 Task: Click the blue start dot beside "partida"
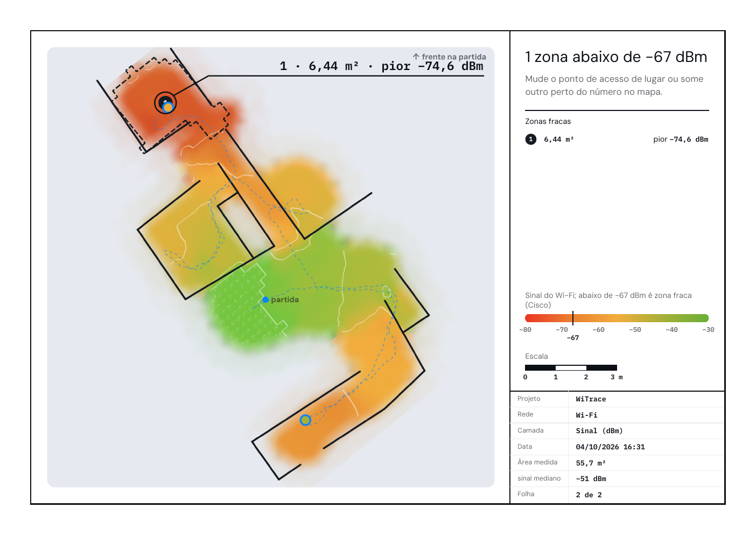[x=265, y=300]
